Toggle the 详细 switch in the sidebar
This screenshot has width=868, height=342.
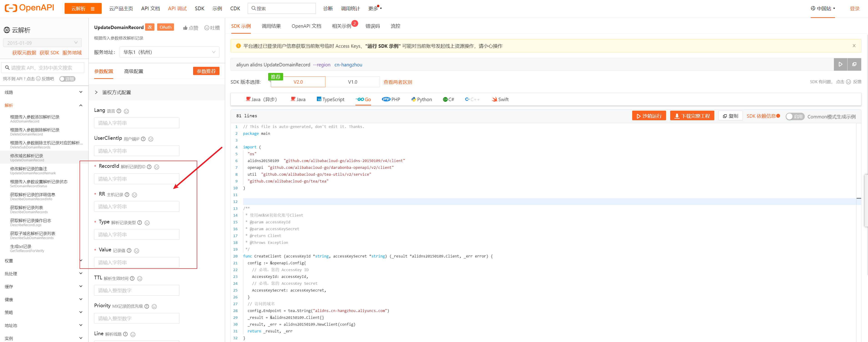[x=67, y=79]
